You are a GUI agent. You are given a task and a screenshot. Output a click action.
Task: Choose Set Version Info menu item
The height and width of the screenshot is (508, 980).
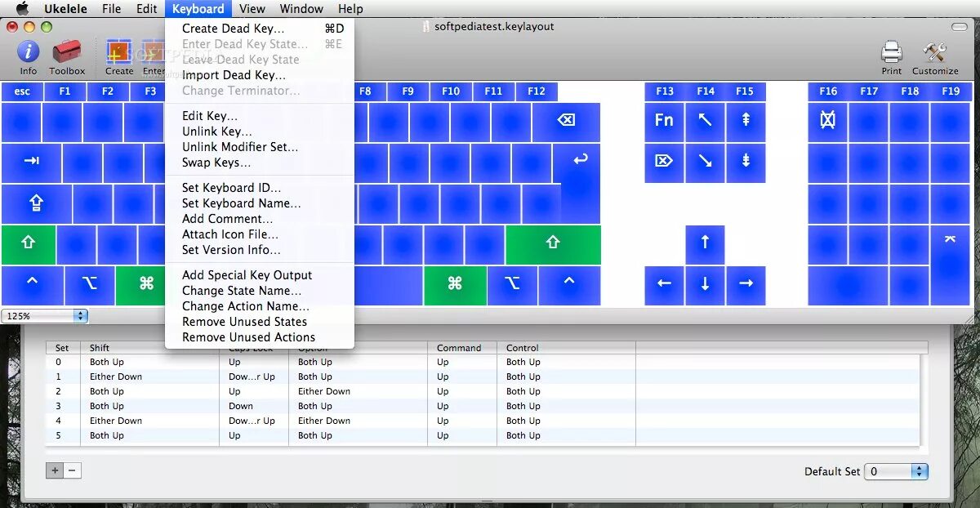260,250
